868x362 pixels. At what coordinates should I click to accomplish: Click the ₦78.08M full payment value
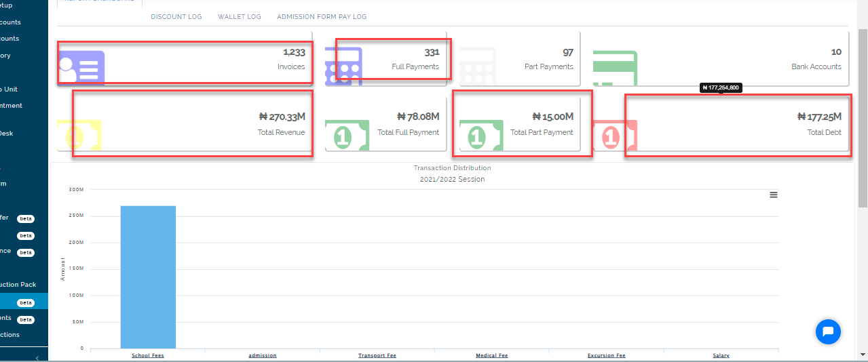tap(418, 117)
